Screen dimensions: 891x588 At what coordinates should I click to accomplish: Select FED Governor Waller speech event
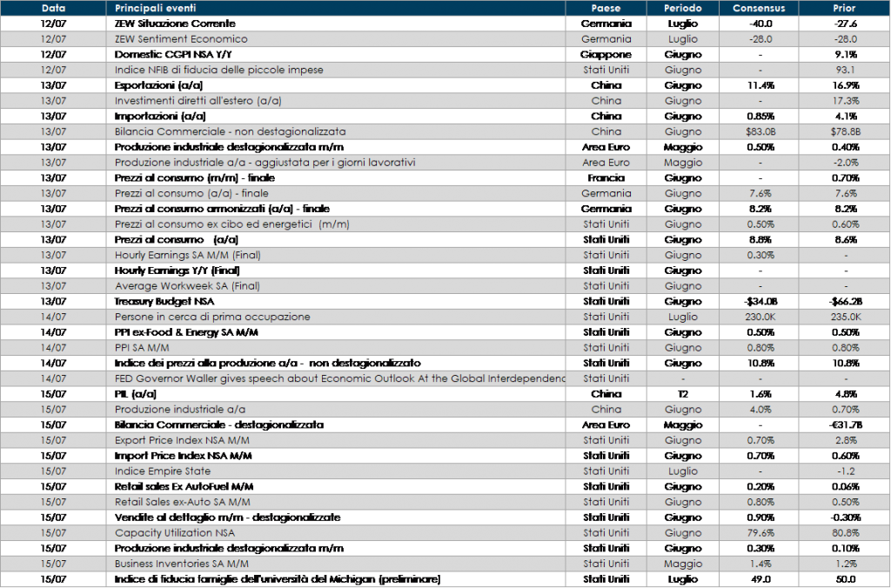click(x=339, y=378)
